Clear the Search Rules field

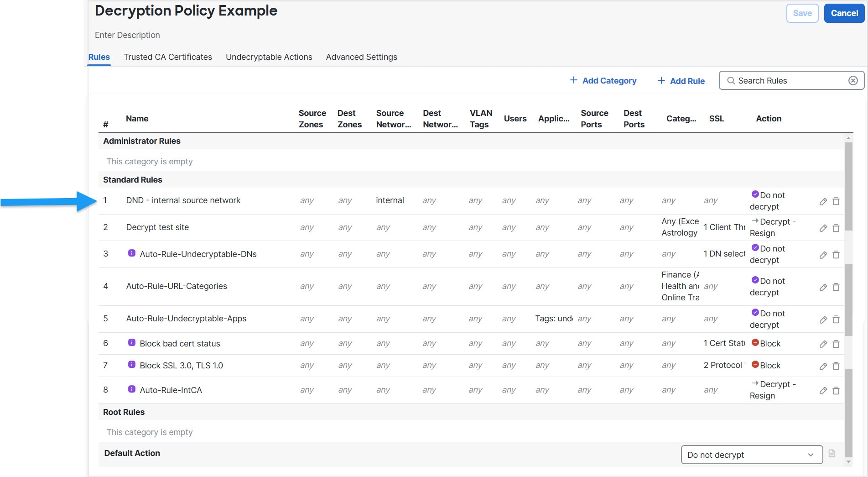[853, 81]
